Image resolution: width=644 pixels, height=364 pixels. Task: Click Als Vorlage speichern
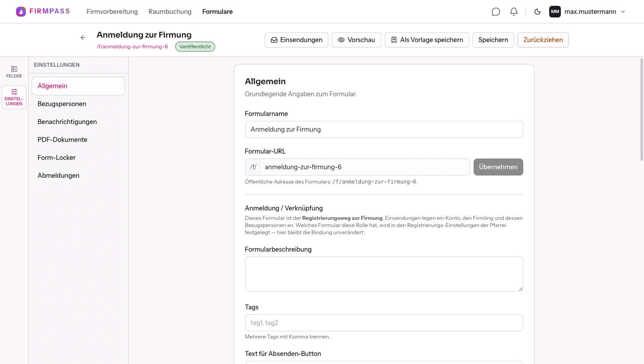pyautogui.click(x=427, y=40)
